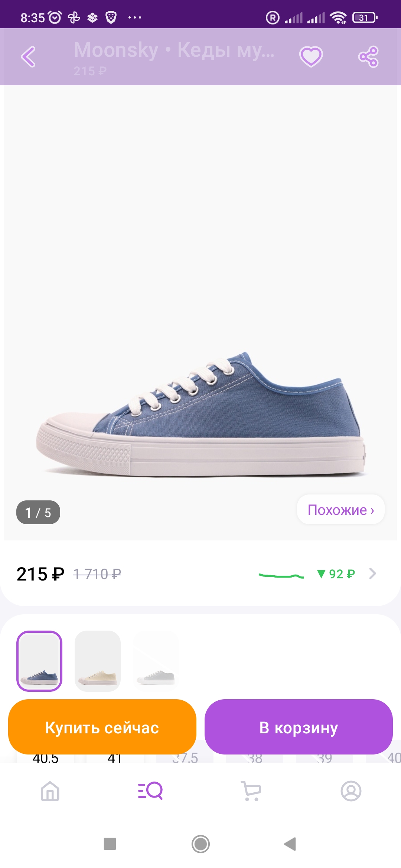Open the green price trend graph
The width and height of the screenshot is (401, 868).
(x=281, y=575)
